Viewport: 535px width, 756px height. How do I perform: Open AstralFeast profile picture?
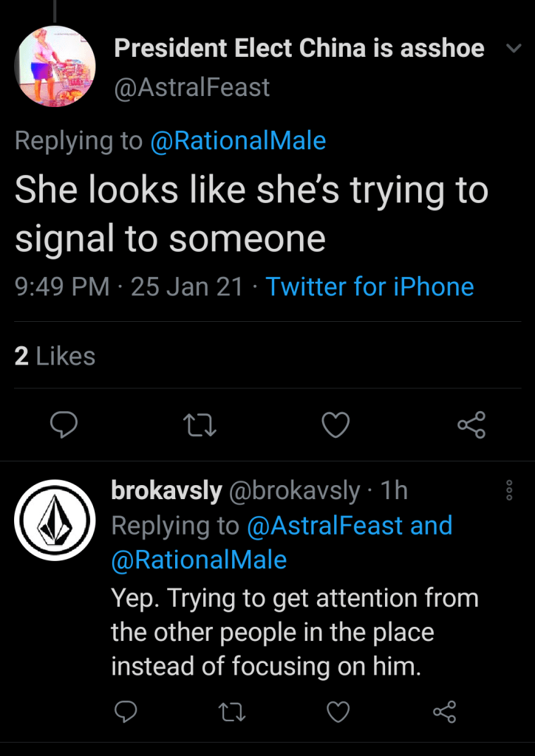tap(55, 66)
